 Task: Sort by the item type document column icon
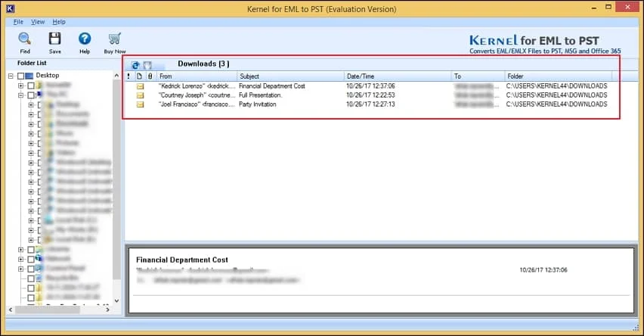click(x=139, y=76)
